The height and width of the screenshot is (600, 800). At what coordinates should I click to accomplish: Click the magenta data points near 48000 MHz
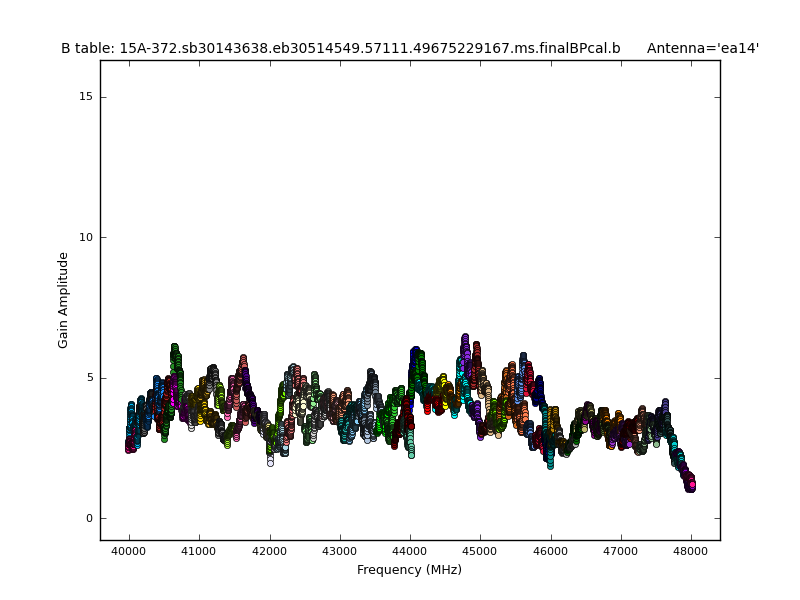690,484
